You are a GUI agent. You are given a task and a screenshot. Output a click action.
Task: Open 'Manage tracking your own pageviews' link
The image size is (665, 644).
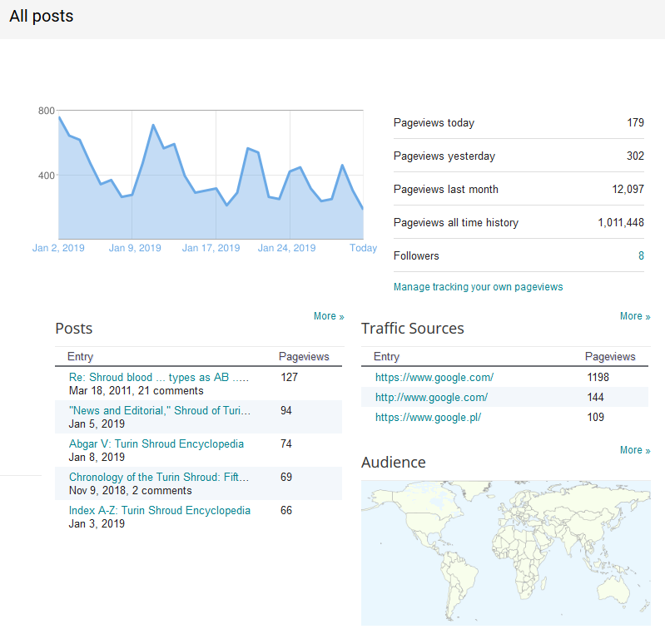[x=478, y=287]
